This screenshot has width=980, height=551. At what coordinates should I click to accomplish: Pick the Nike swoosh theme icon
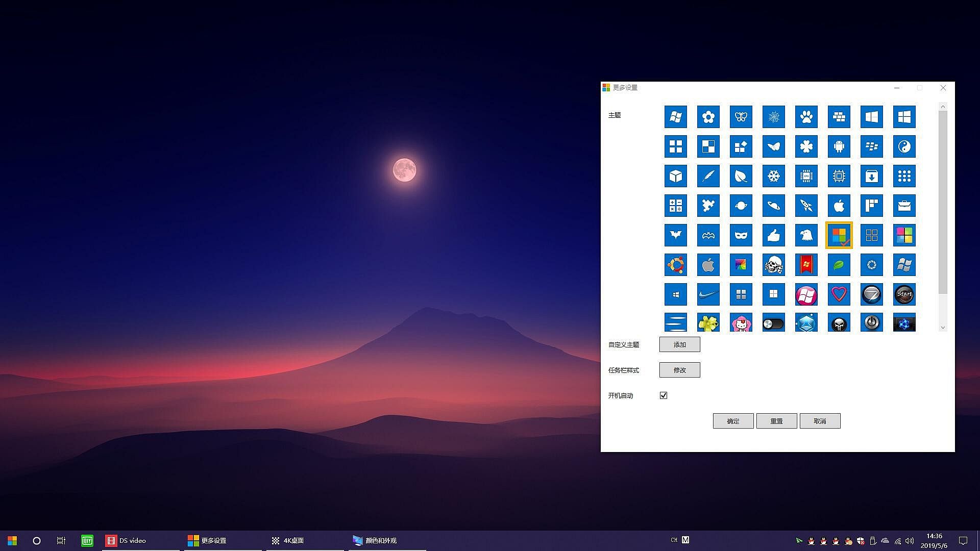(x=708, y=294)
